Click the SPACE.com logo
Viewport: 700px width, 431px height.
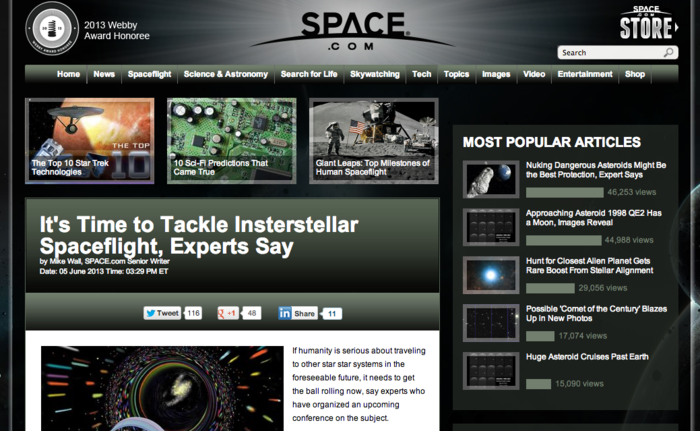352,30
